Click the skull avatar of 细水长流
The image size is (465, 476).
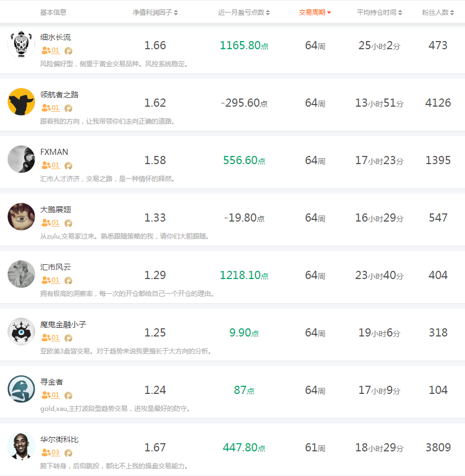point(21,44)
